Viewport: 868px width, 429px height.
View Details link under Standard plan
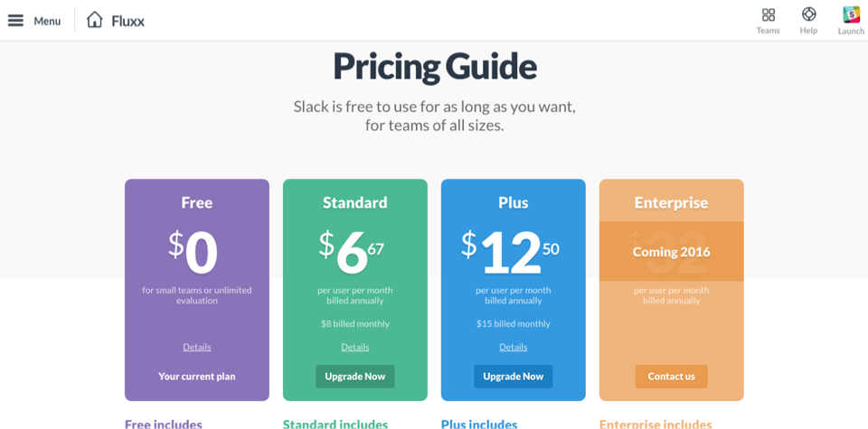click(355, 347)
